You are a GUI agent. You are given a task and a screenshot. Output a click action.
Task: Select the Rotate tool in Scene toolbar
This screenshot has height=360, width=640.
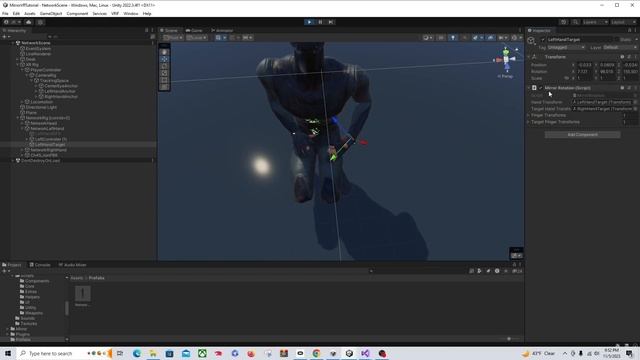164,66
